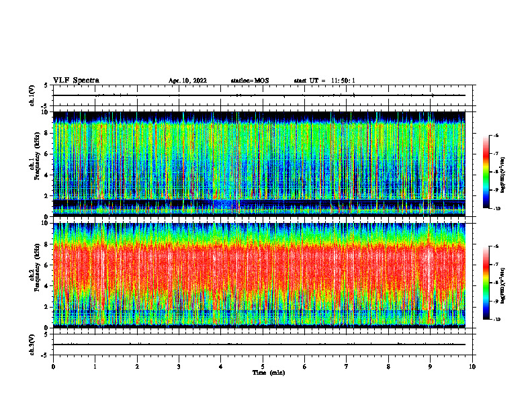
Task: Click the ch.1 frequency tick label "2"
Action: tap(47, 196)
